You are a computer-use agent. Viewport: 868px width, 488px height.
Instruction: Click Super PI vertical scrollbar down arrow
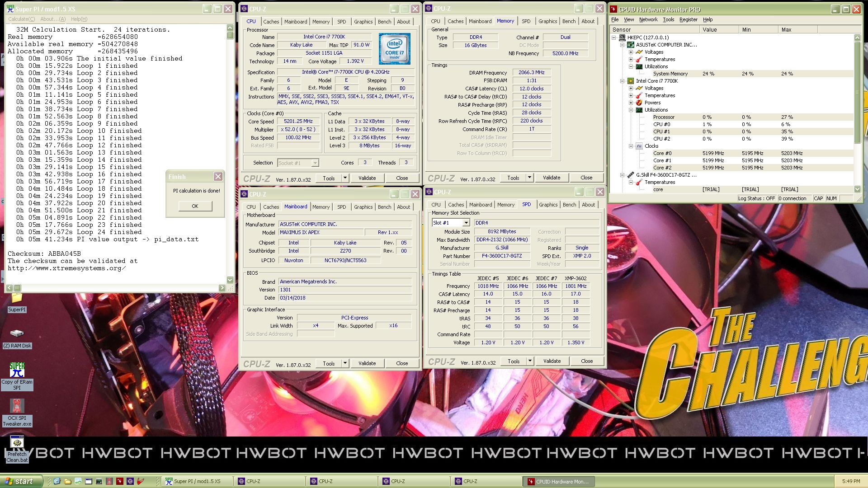(230, 280)
